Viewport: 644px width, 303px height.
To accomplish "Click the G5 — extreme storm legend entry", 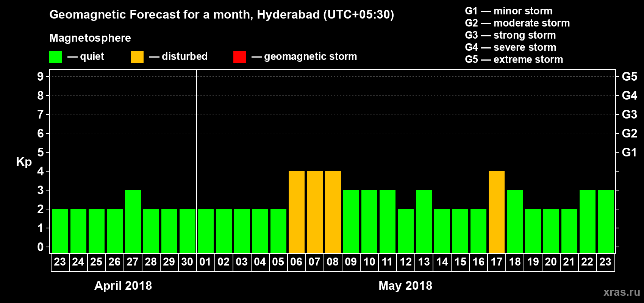I will tap(514, 59).
